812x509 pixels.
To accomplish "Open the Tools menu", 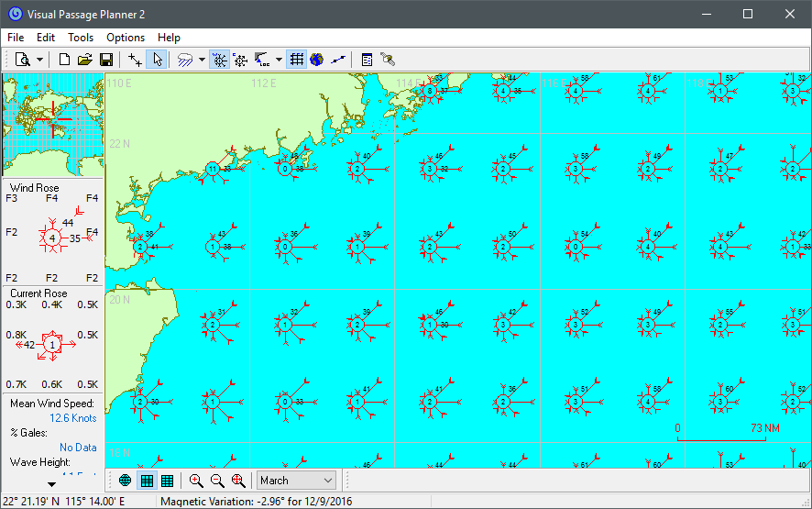I will tap(81, 38).
